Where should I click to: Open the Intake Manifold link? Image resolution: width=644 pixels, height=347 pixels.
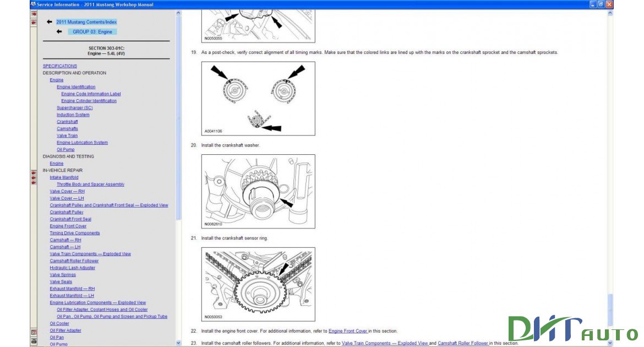tap(64, 177)
